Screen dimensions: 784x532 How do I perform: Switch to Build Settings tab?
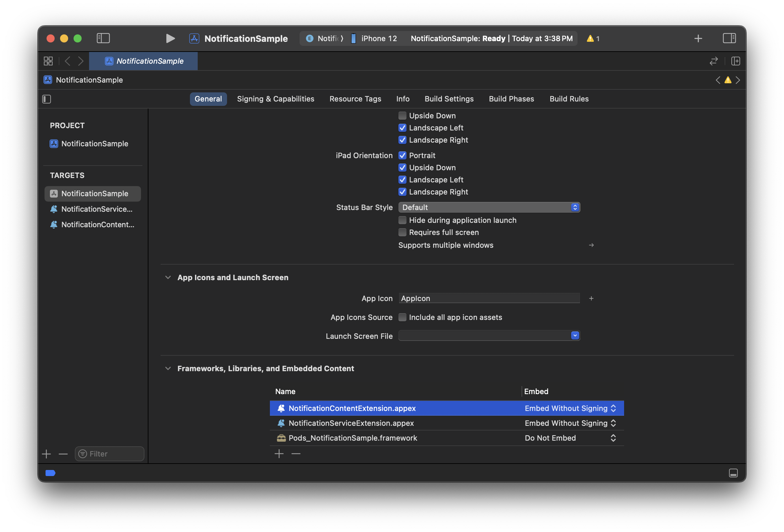(449, 99)
